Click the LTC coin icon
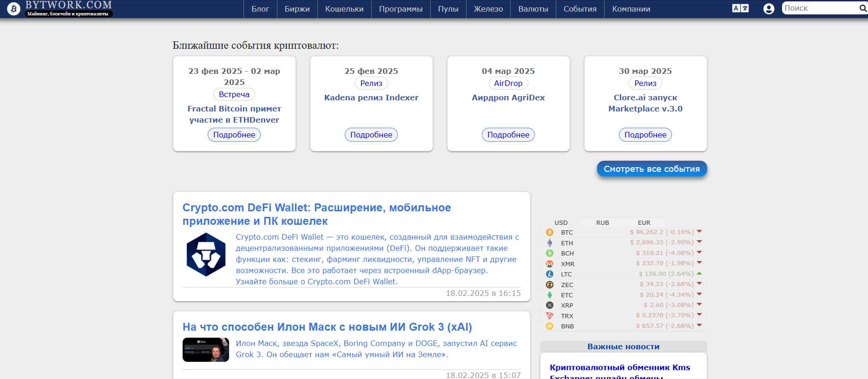Image resolution: width=868 pixels, height=379 pixels. point(550,274)
